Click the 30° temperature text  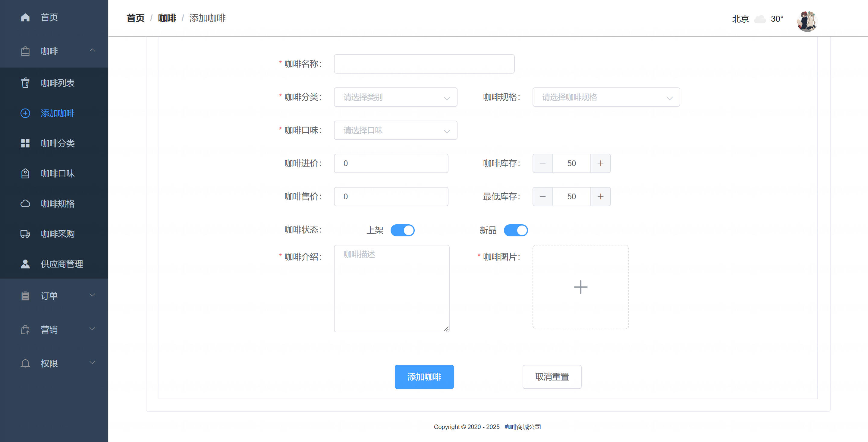[777, 19]
